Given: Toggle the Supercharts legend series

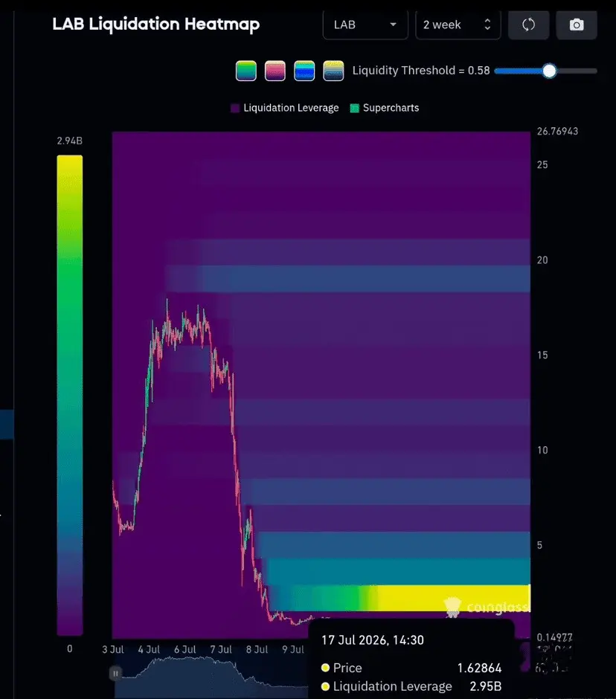Looking at the screenshot, I should (385, 108).
